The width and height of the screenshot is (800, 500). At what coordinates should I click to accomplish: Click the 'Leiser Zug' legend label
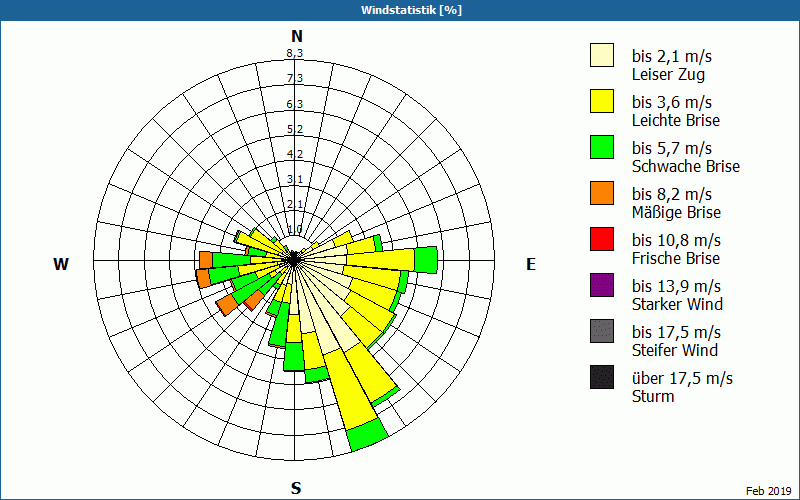click(668, 74)
